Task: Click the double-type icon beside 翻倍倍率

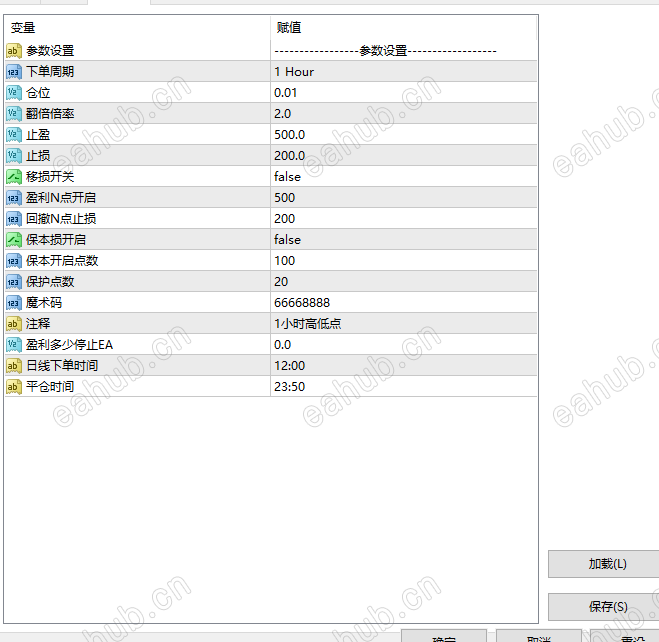Action: coord(13,114)
